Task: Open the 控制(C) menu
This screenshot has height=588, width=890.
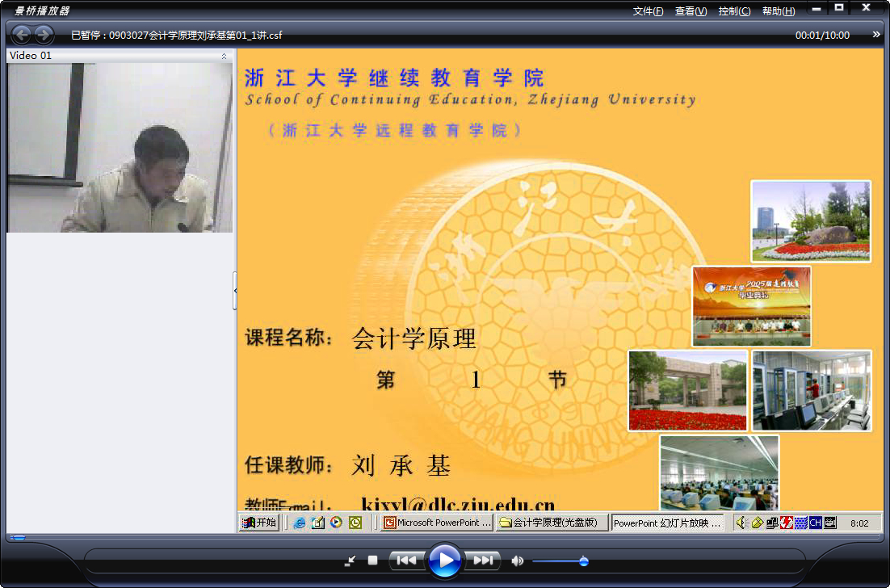Action: point(734,10)
